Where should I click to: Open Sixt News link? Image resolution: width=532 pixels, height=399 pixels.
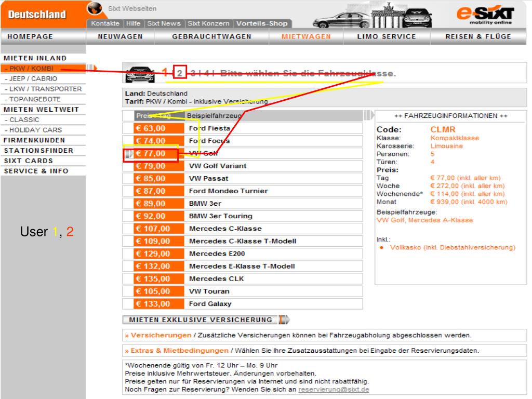click(164, 23)
